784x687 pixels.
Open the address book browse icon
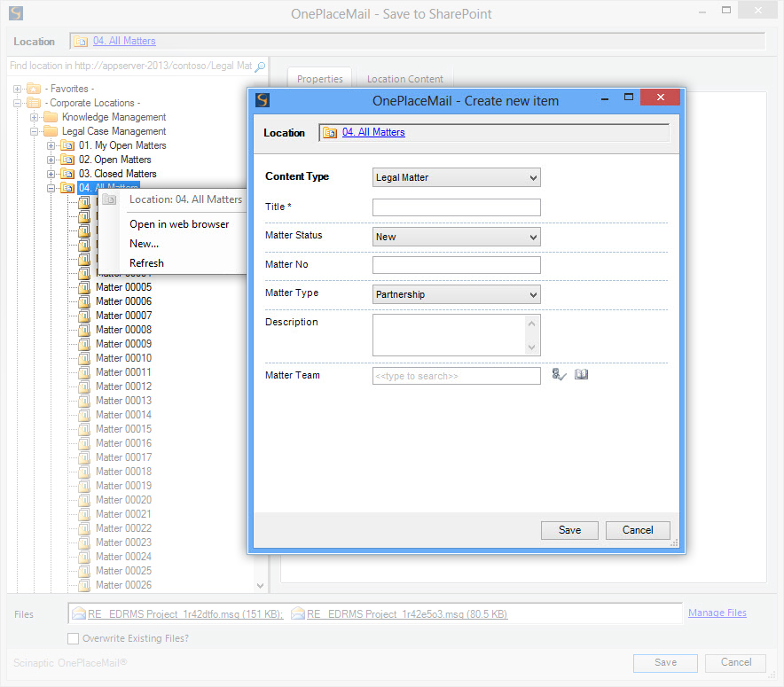tap(581, 374)
